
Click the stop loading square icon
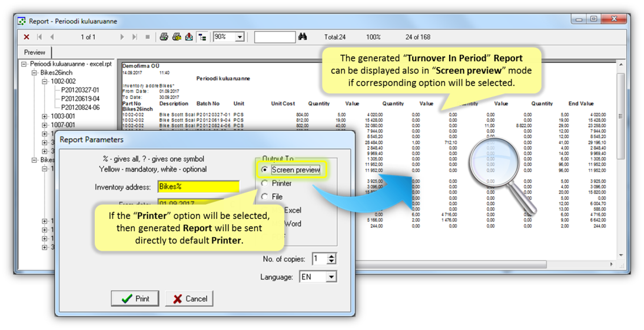(x=147, y=37)
